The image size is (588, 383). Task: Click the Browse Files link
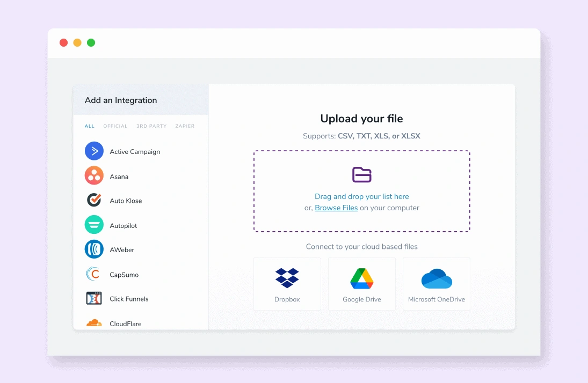point(336,208)
